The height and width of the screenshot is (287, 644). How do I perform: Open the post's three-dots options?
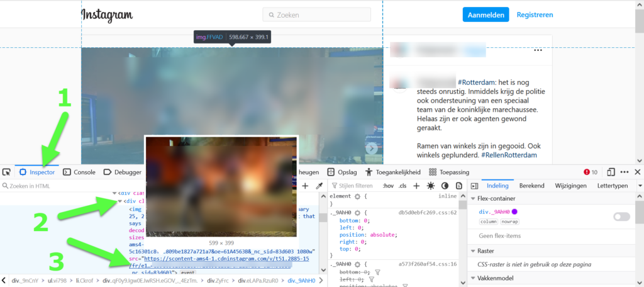pos(538,50)
